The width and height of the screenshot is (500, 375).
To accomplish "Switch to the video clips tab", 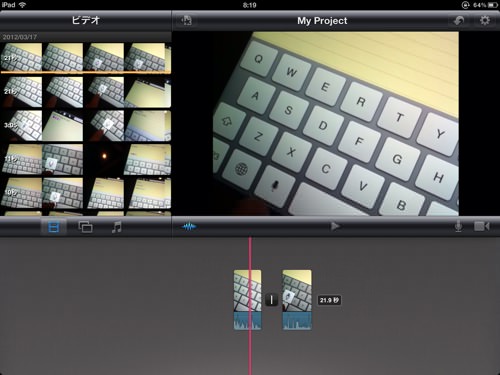I will tap(54, 227).
